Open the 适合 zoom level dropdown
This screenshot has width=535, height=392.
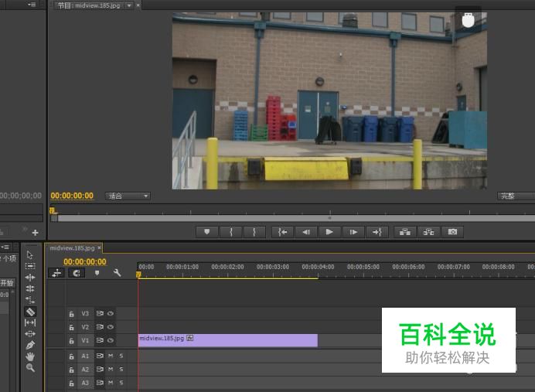pos(128,196)
